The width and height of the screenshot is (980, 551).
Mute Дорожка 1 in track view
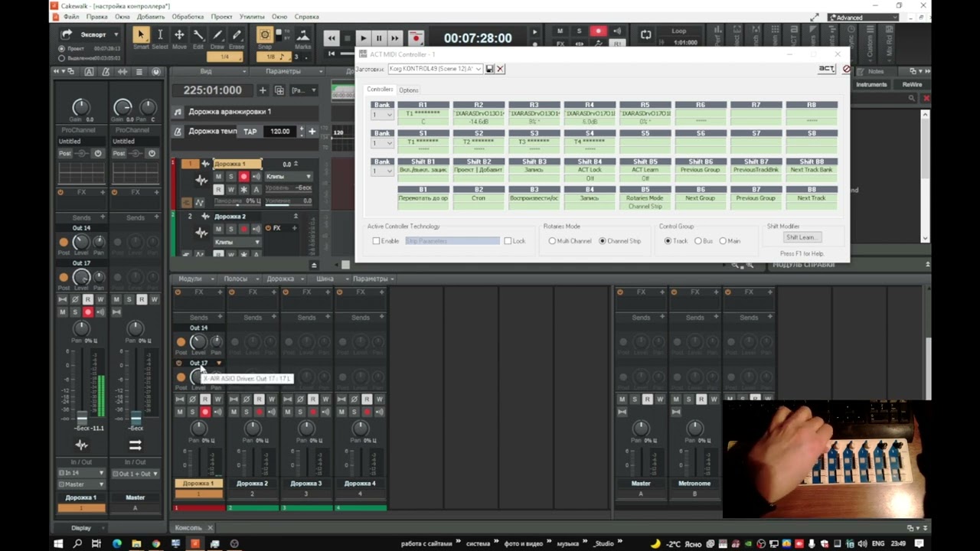click(218, 177)
